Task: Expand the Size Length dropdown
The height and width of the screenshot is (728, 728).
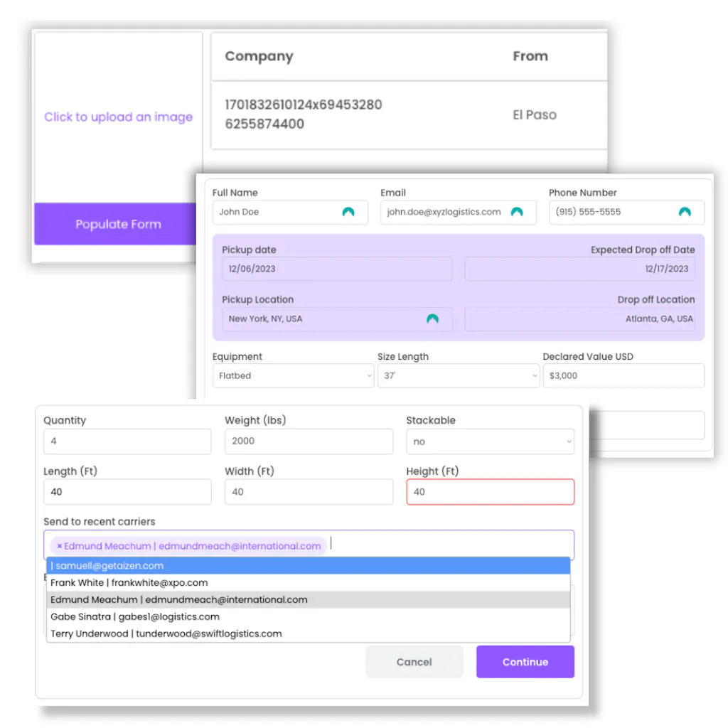Action: [458, 375]
